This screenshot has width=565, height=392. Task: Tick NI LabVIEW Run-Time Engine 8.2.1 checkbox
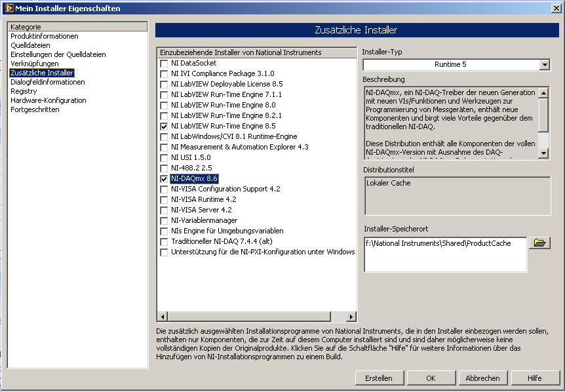164,115
